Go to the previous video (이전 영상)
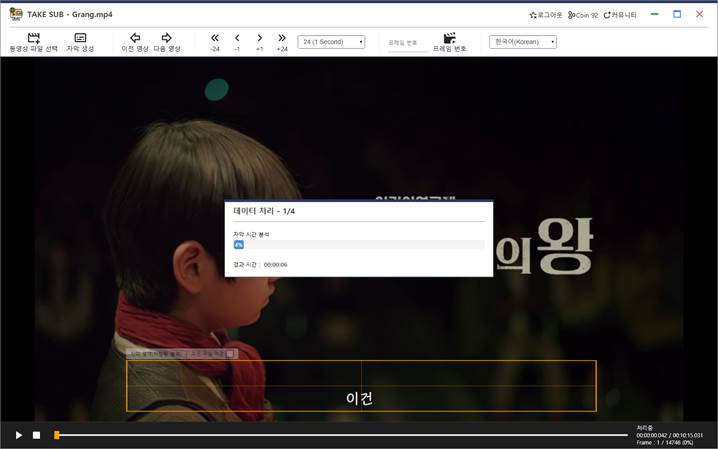718x449 pixels. [x=135, y=42]
